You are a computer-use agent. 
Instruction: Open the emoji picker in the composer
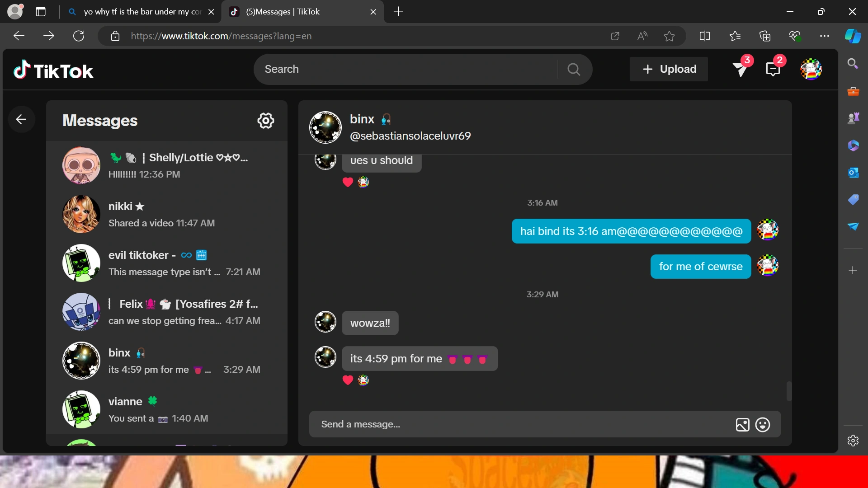(x=762, y=424)
